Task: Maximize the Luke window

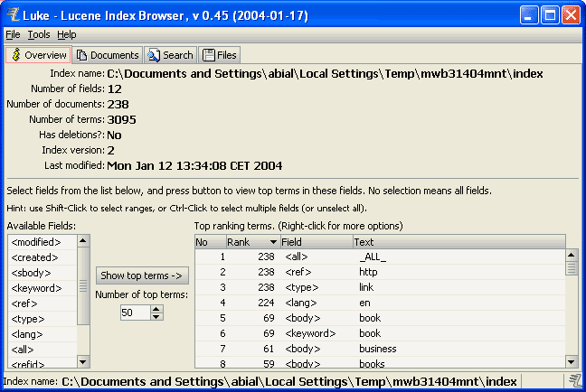Action: click(x=550, y=15)
